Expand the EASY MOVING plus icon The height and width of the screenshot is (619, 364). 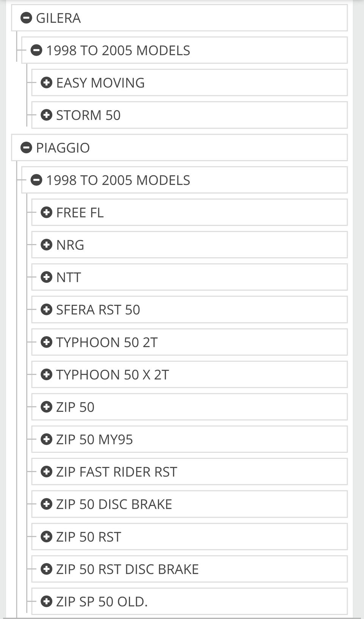(x=46, y=83)
